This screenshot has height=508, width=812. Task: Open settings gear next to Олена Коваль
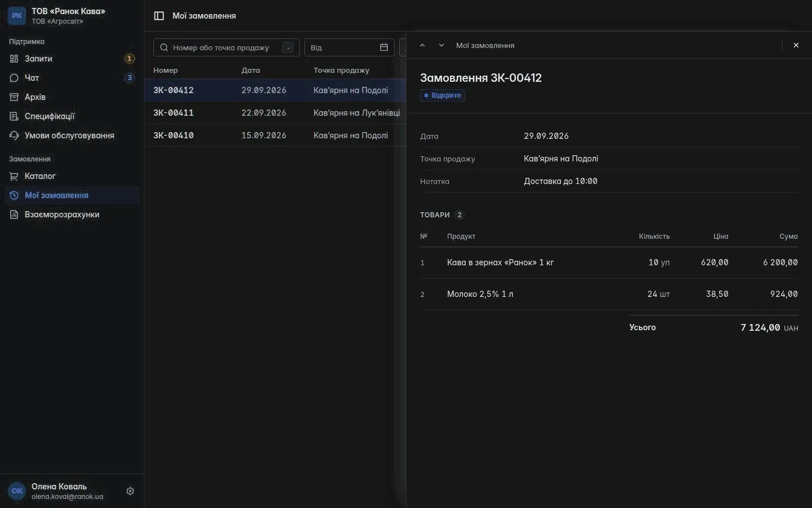[130, 491]
